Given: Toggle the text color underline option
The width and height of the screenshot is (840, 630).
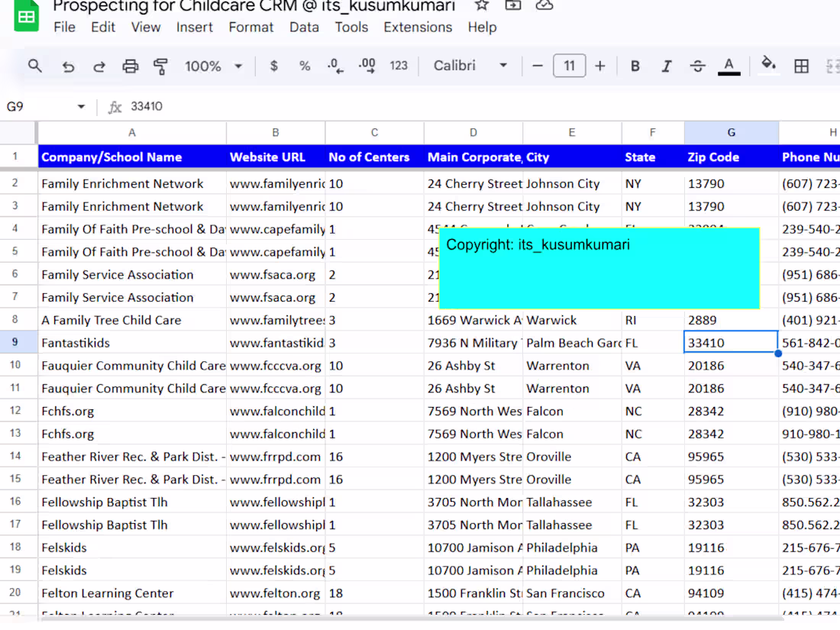Looking at the screenshot, I should 728,66.
